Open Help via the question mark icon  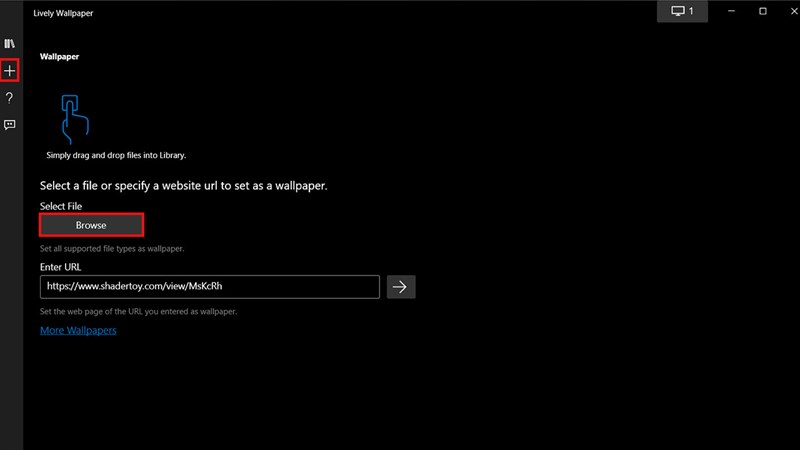[x=10, y=98]
